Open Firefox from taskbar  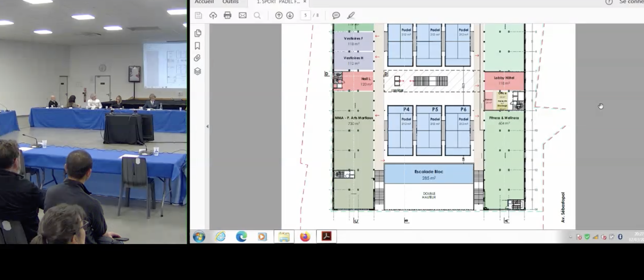point(305,237)
